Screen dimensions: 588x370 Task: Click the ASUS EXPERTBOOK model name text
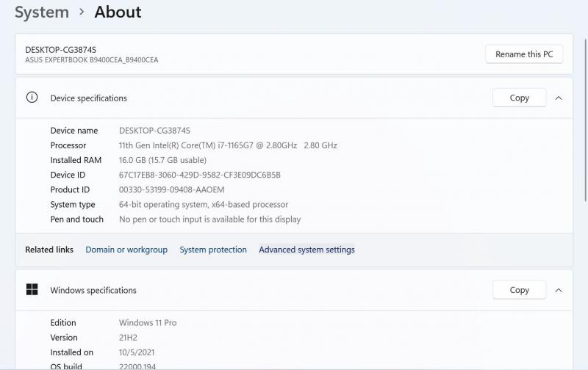(x=92, y=60)
